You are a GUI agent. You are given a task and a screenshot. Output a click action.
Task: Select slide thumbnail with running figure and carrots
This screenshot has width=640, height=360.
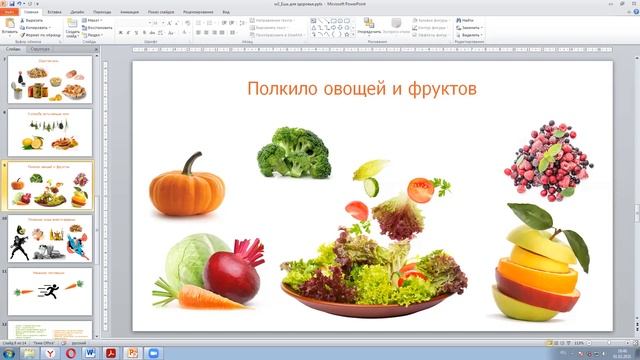point(50,291)
